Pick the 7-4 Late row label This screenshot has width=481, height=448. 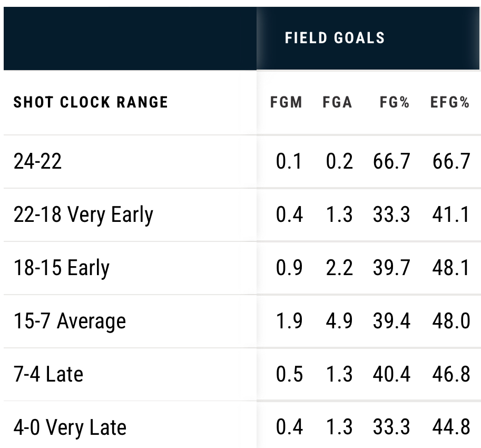(x=48, y=374)
